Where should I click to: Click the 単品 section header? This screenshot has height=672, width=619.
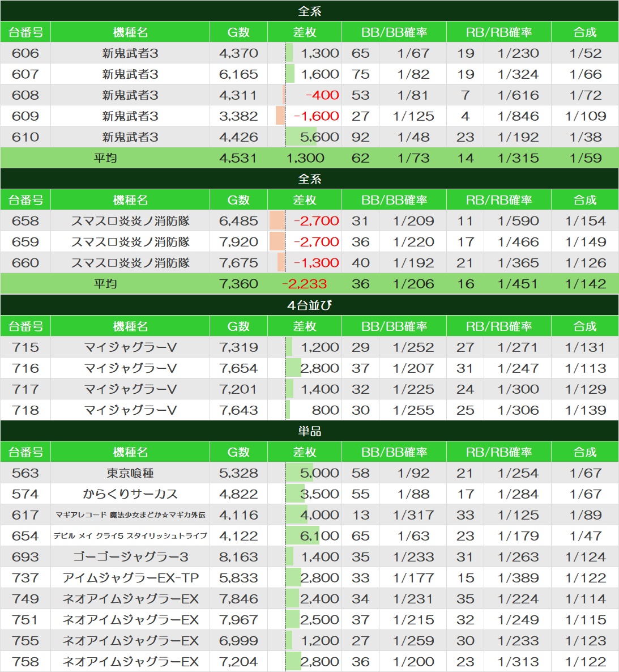[309, 431]
